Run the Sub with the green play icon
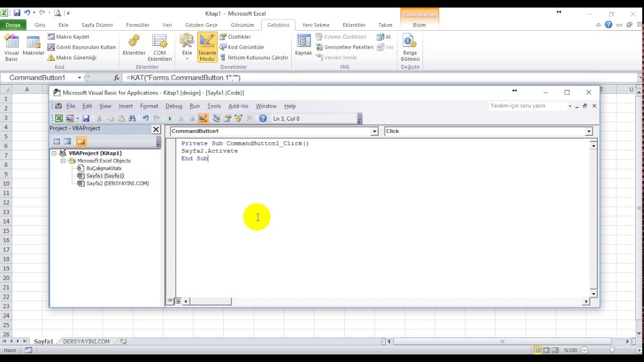The height and width of the screenshot is (362, 644). (x=170, y=119)
